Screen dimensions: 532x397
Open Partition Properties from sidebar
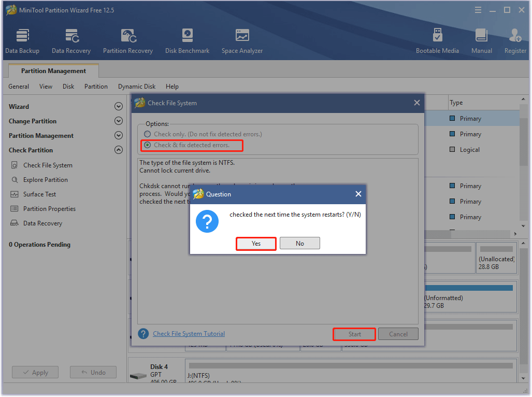(50, 209)
